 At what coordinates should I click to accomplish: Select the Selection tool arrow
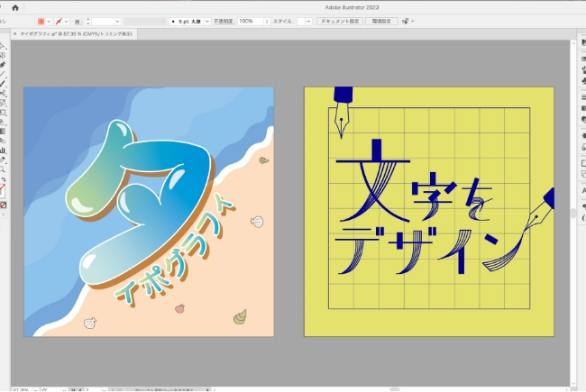pos(3,45)
